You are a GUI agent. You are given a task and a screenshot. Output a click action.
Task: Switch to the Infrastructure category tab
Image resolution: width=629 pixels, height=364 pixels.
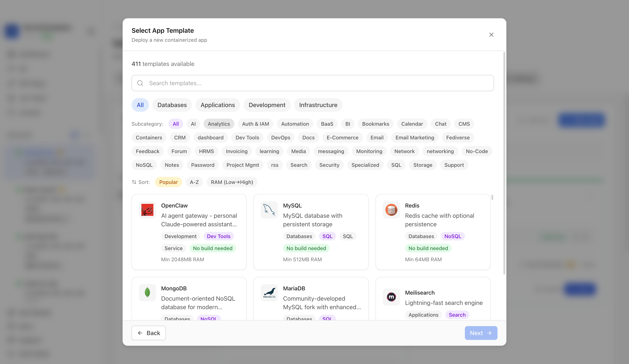(x=318, y=105)
